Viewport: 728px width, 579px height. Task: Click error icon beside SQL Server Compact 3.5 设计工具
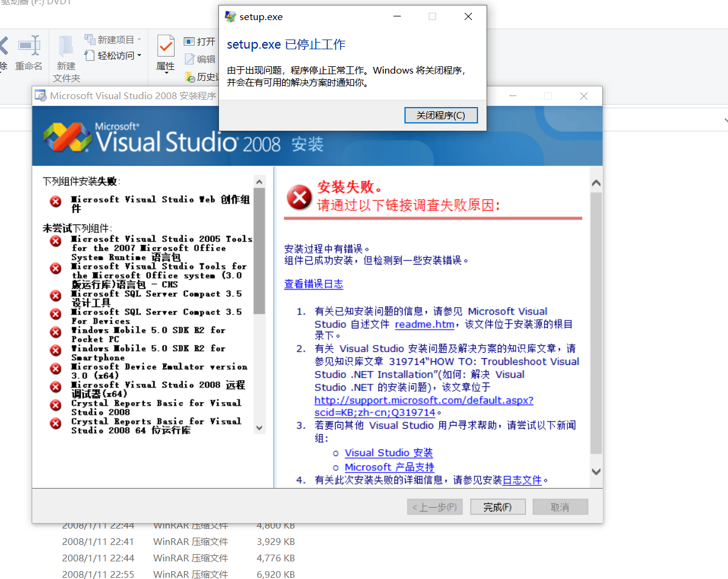(56, 296)
